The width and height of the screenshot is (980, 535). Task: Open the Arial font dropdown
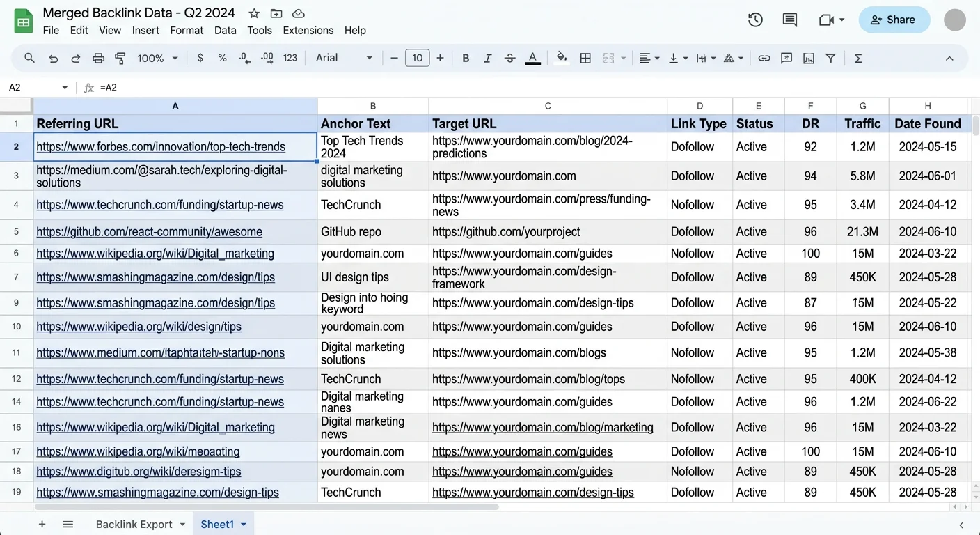pos(344,58)
